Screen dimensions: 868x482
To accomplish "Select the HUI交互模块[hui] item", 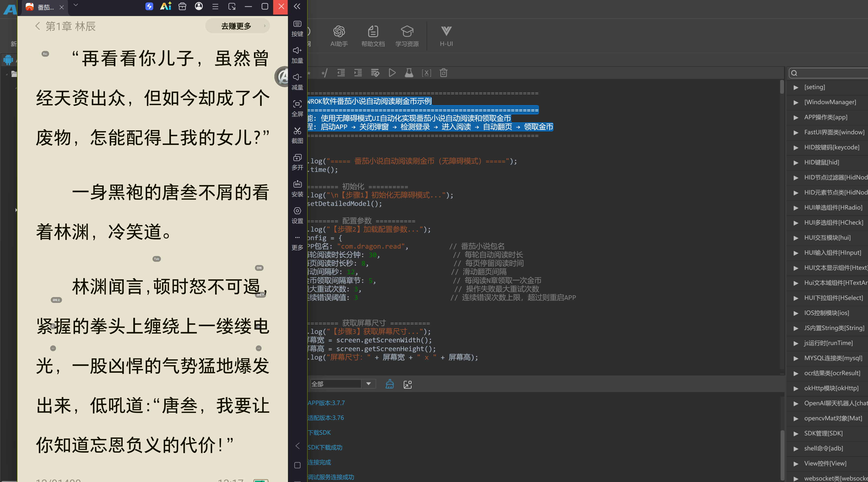I will click(x=827, y=238).
